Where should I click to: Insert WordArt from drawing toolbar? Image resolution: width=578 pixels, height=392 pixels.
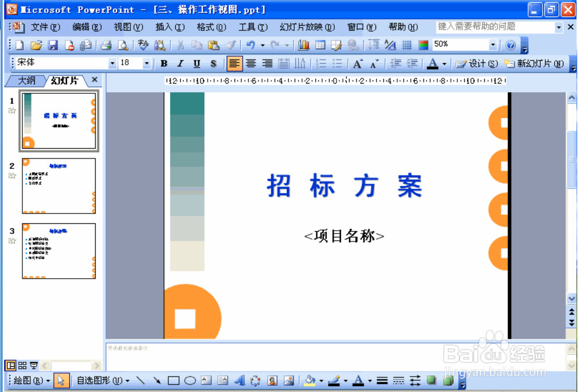[x=240, y=380]
